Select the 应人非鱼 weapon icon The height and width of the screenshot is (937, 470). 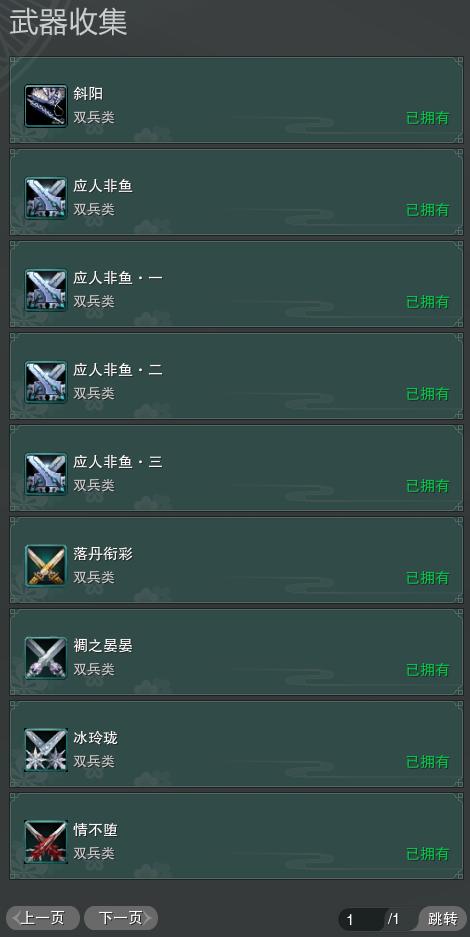click(x=45, y=198)
